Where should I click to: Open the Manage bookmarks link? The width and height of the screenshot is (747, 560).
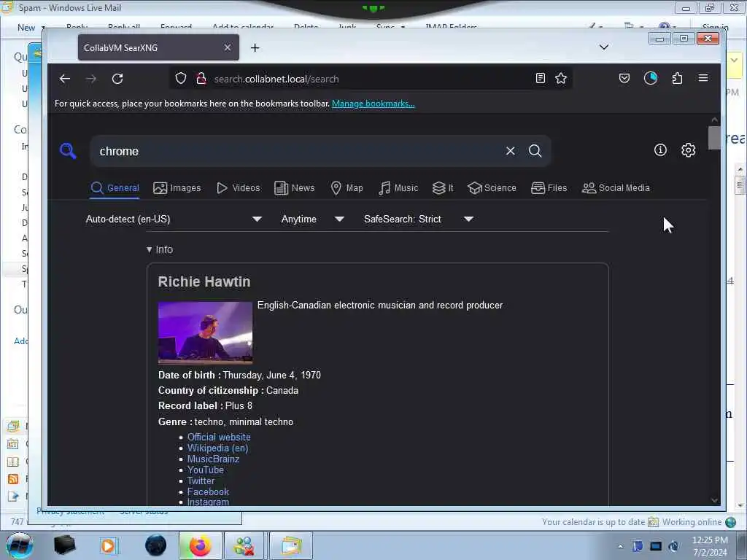click(373, 104)
